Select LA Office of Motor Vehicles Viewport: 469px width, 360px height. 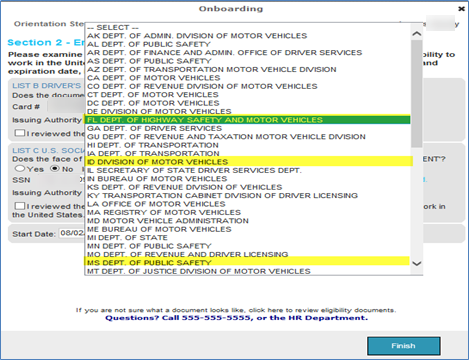coord(248,204)
